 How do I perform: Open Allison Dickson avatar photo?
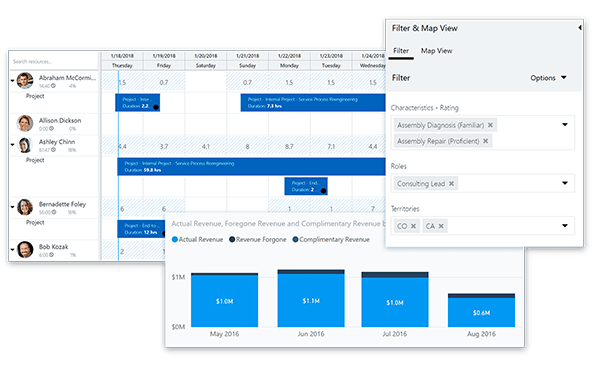[25, 123]
